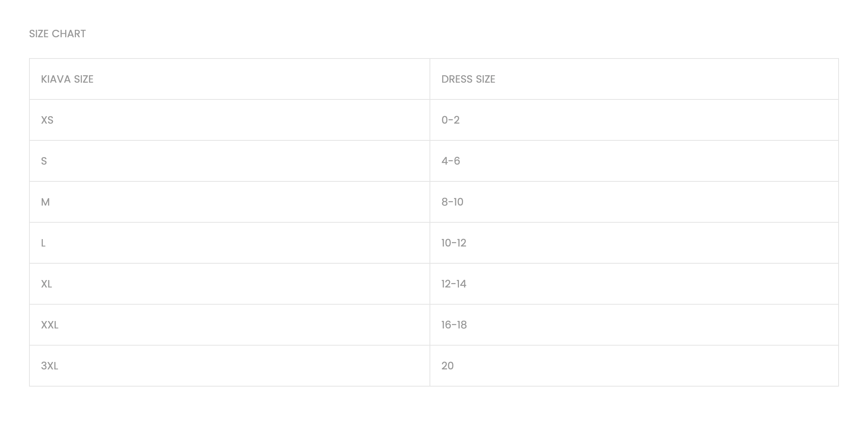
Task: Click the 4-6 dress size value
Action: [450, 161]
